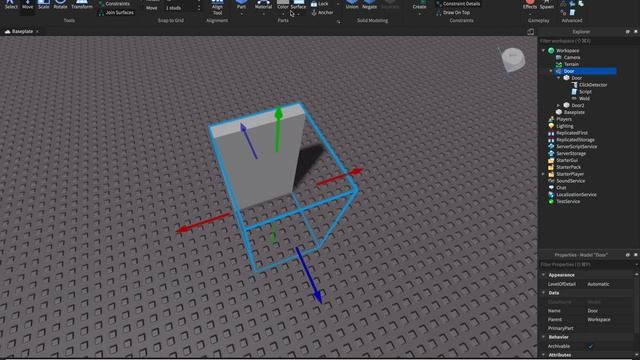Insert a new Part
The width and height of the screenshot is (640, 360).
coord(241,4)
